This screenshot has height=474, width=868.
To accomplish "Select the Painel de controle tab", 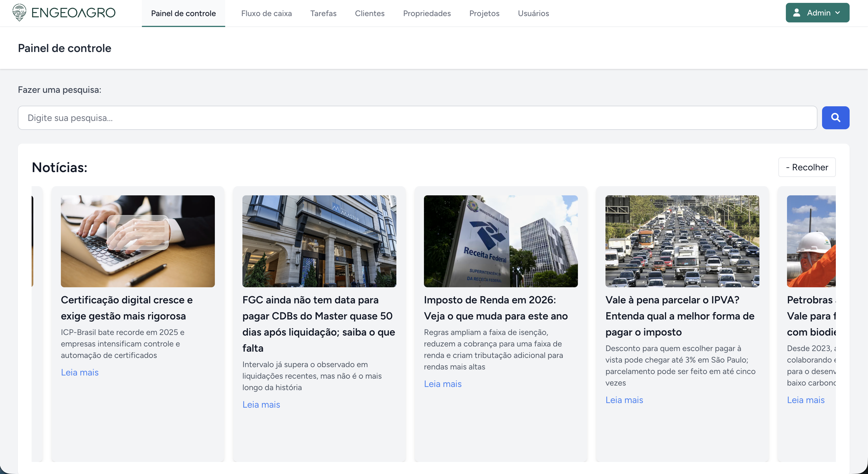I will [x=183, y=14].
